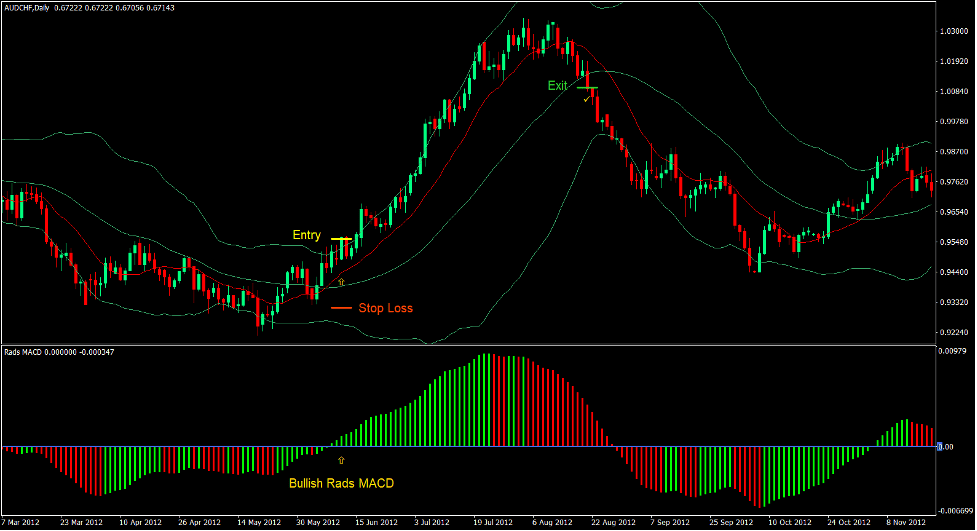
Task: Click the 0.97620 price on the axis
Action: tap(953, 182)
